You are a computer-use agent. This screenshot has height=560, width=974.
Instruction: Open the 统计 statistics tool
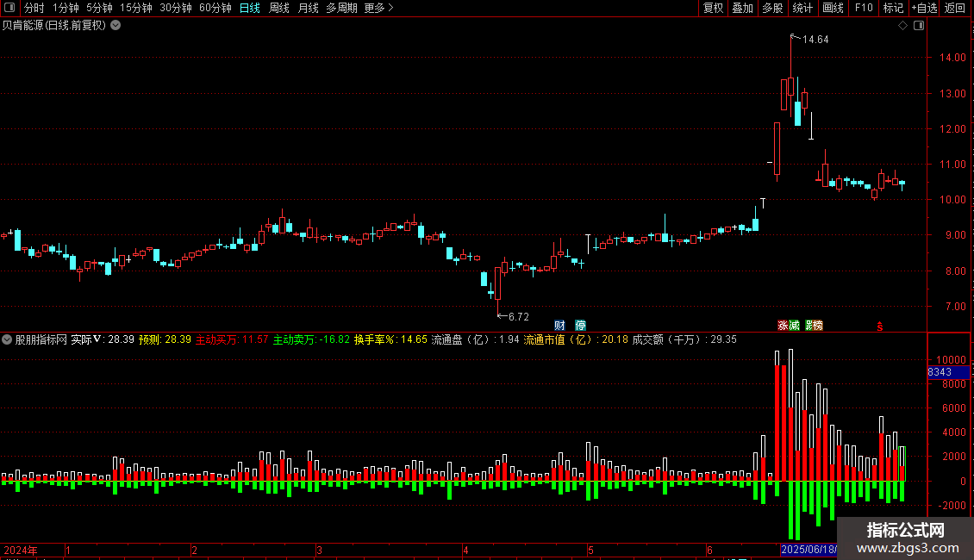point(802,8)
